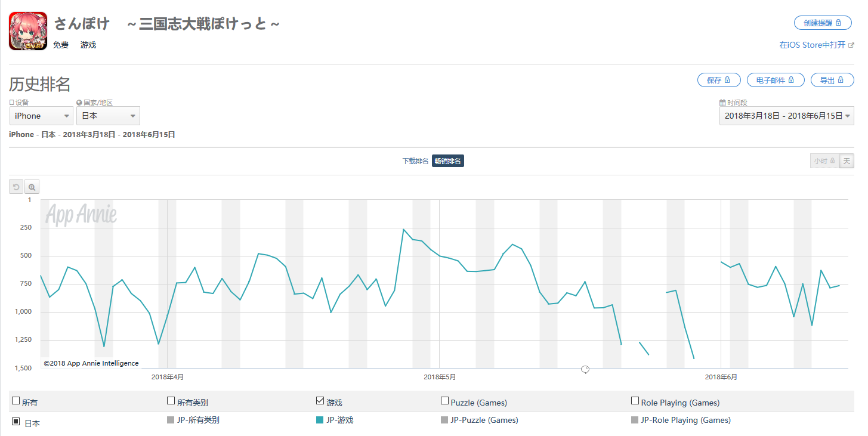Select the 天 granularity tab
The width and height of the screenshot is (868, 436).
847,161
